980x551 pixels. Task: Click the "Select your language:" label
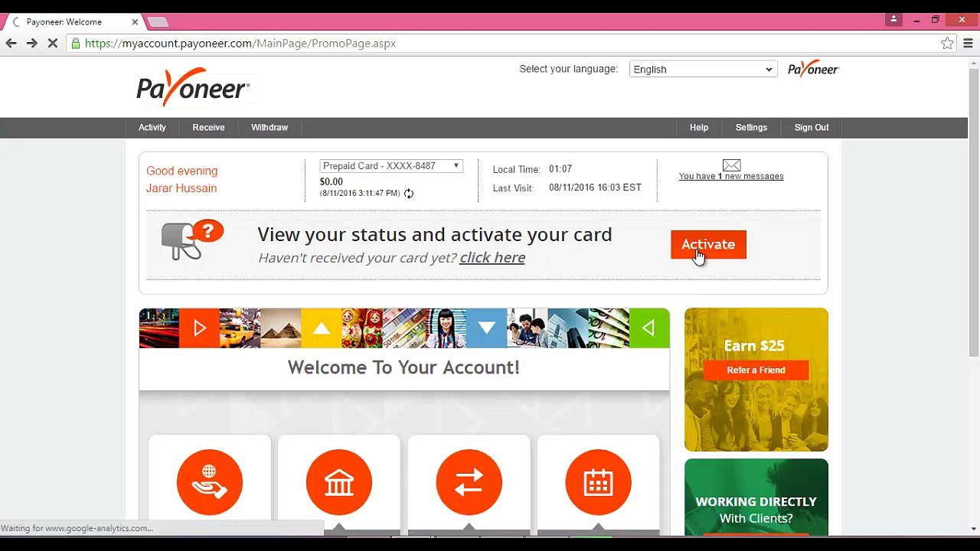coord(569,69)
